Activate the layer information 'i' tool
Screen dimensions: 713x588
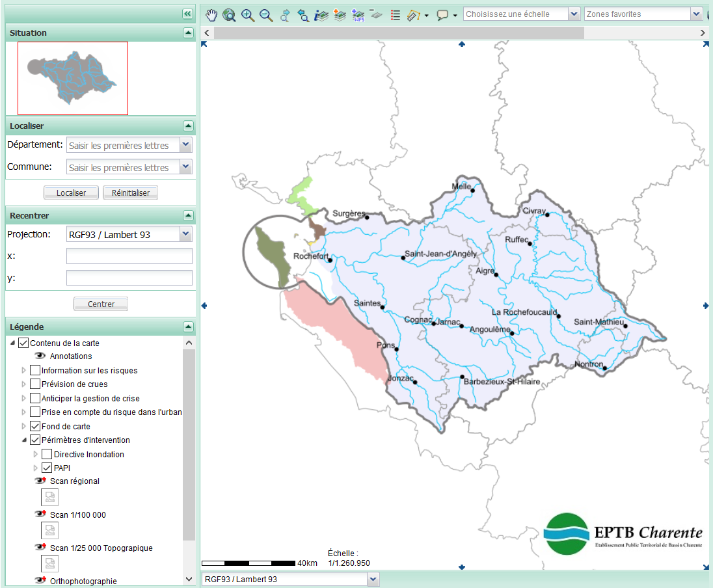click(x=321, y=14)
